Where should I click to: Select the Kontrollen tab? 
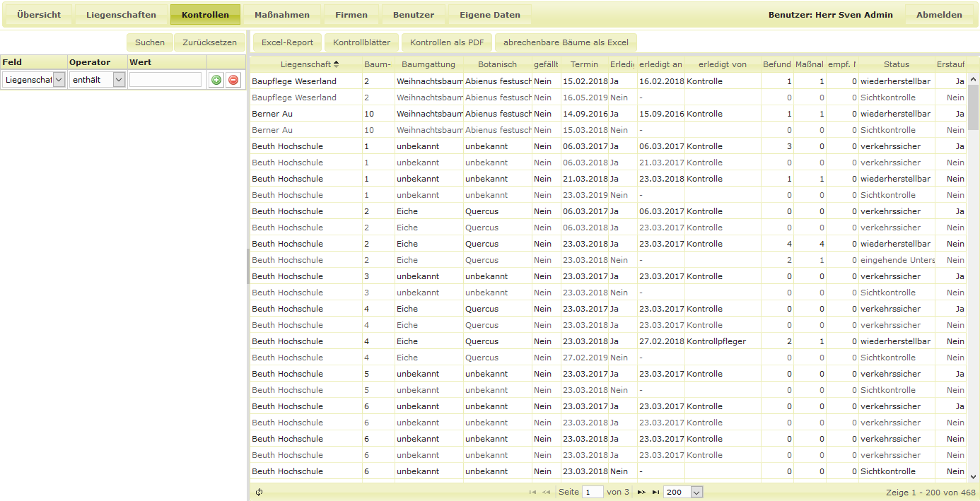205,15
